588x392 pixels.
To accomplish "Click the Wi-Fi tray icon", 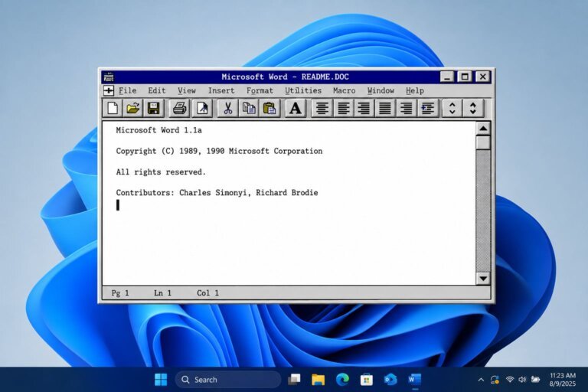I will coord(510,380).
